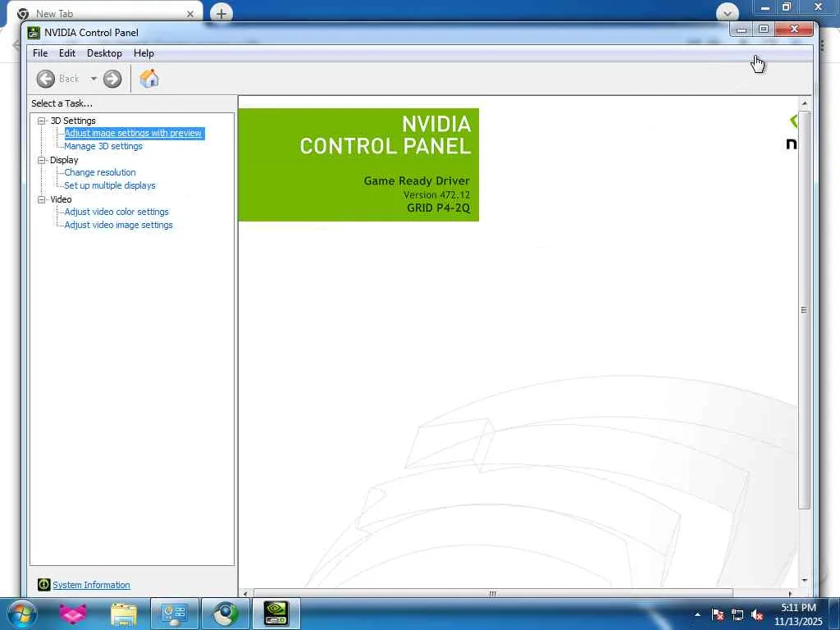This screenshot has width=840, height=630.
Task: Click the horizontal scrollbar thumb
Action: 493,594
